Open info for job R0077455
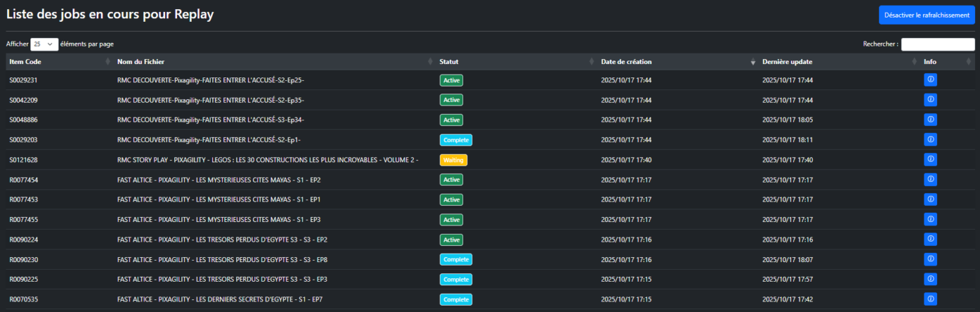The height and width of the screenshot is (312, 980). pyautogui.click(x=930, y=220)
